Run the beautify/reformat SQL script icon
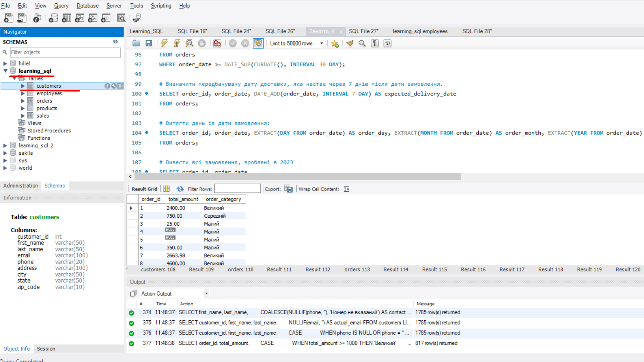This screenshot has width=644, height=362. coord(350,43)
